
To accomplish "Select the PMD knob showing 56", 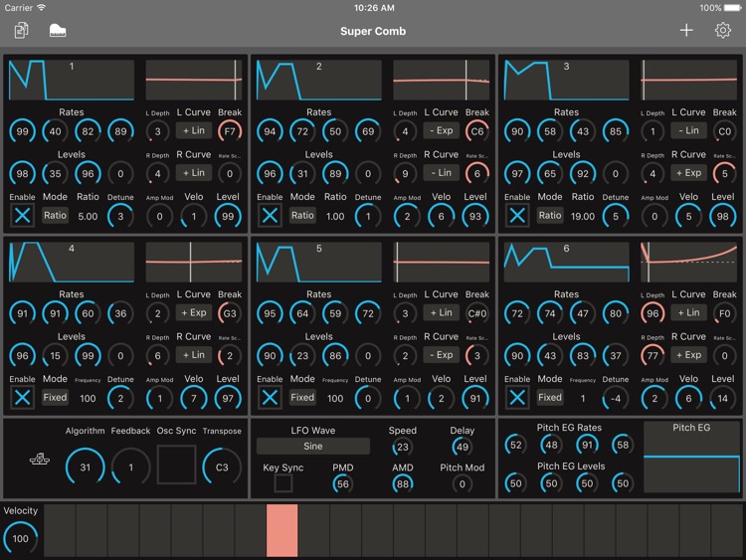I will click(342, 483).
